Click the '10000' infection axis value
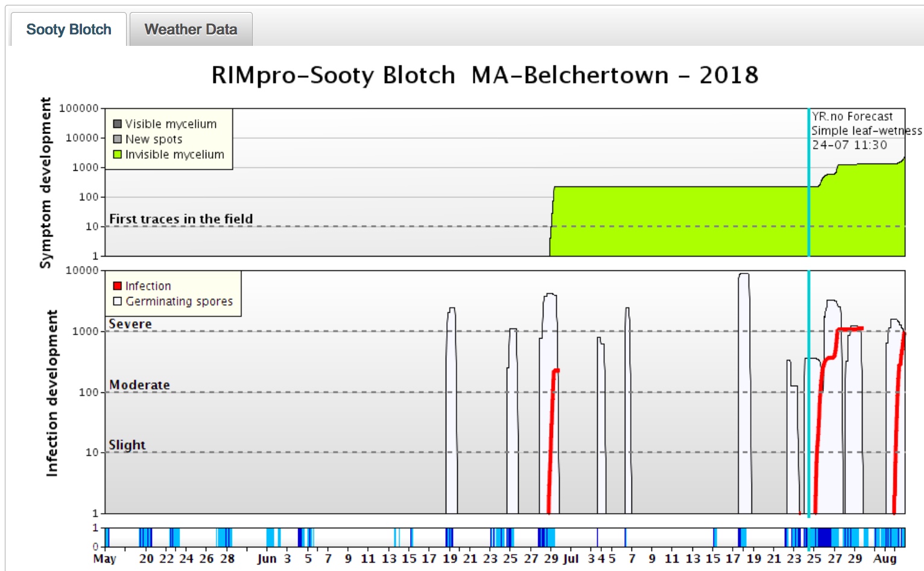 pos(82,270)
